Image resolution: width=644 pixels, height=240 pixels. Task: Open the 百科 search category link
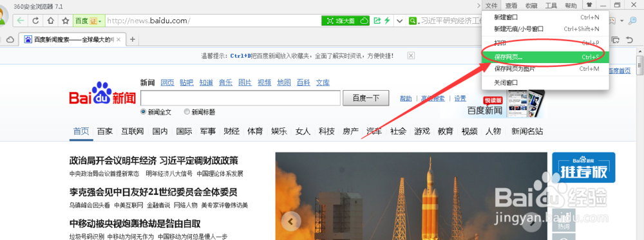click(303, 82)
